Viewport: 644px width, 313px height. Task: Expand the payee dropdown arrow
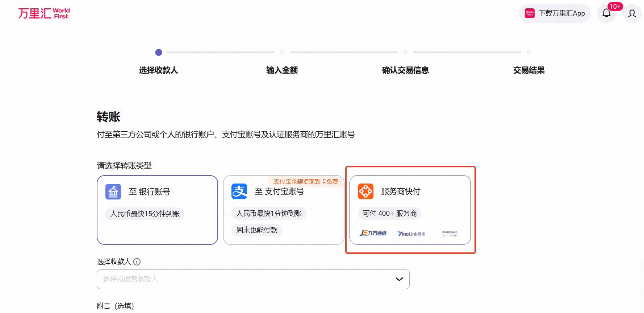click(x=399, y=279)
